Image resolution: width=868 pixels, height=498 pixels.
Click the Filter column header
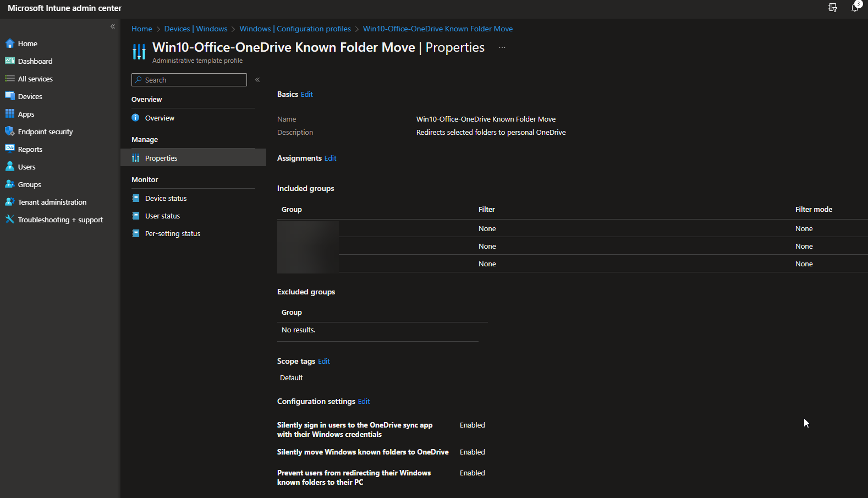coord(487,209)
